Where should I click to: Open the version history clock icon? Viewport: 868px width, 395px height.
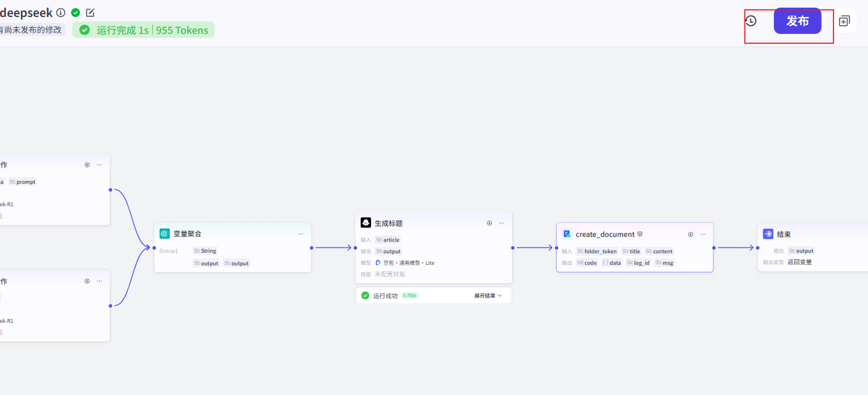[751, 21]
